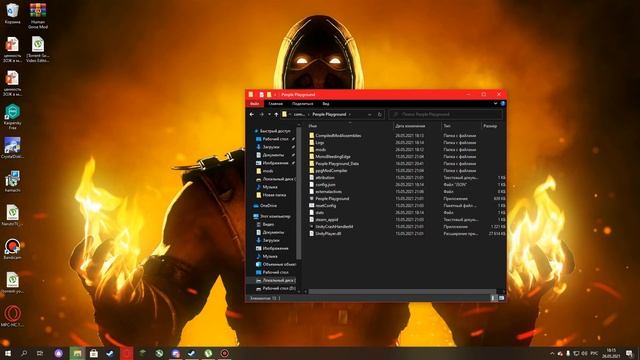Image resolution: width=640 pixels, height=360 pixels.
Task: Open the Файл tab in Explorer
Action: (x=255, y=104)
